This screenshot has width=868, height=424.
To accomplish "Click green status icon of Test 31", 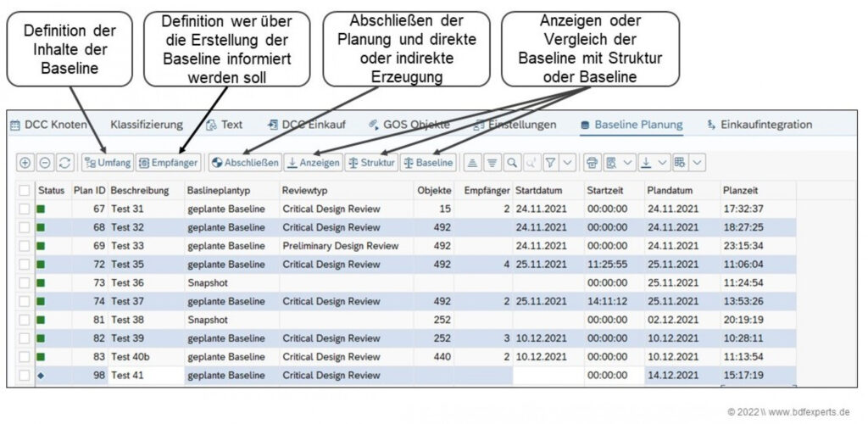I will [41, 209].
